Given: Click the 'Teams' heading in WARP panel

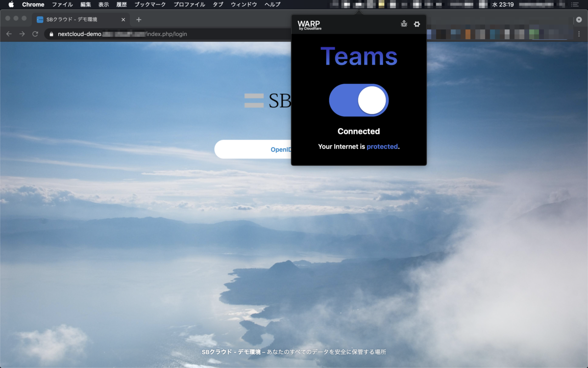Looking at the screenshot, I should [x=359, y=56].
